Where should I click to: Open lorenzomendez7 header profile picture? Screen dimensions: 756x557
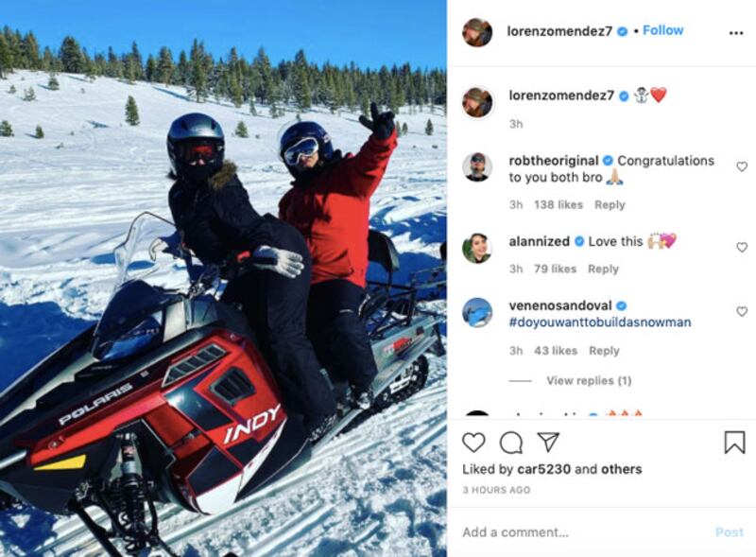point(477,32)
